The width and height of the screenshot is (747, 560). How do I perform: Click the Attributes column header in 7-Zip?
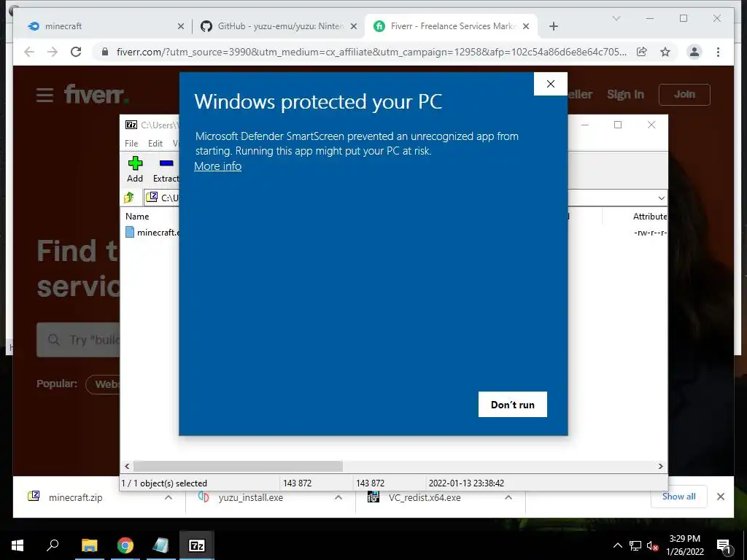[x=650, y=216]
